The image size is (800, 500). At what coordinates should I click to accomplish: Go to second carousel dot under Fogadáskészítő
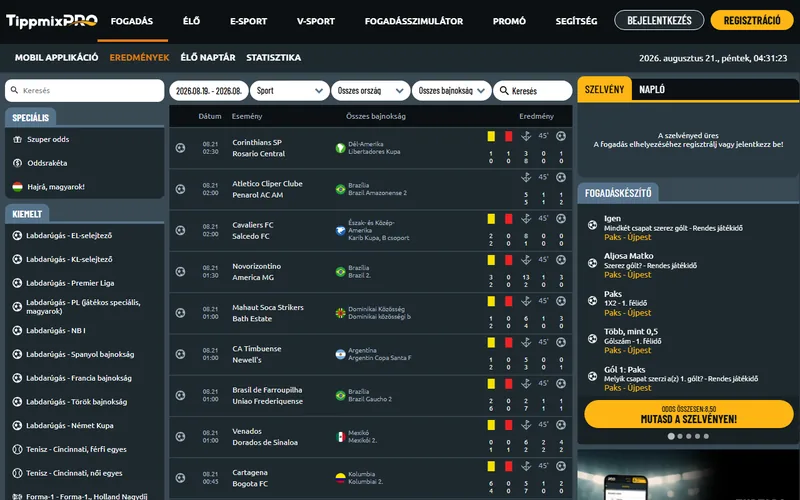tap(680, 436)
